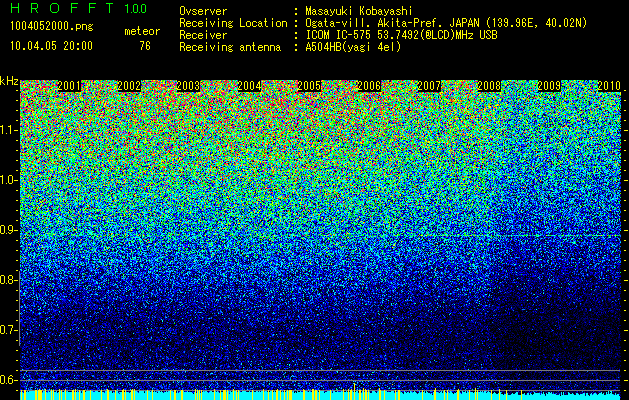Click the 2008 time marker label
The image size is (629, 400).
(489, 86)
